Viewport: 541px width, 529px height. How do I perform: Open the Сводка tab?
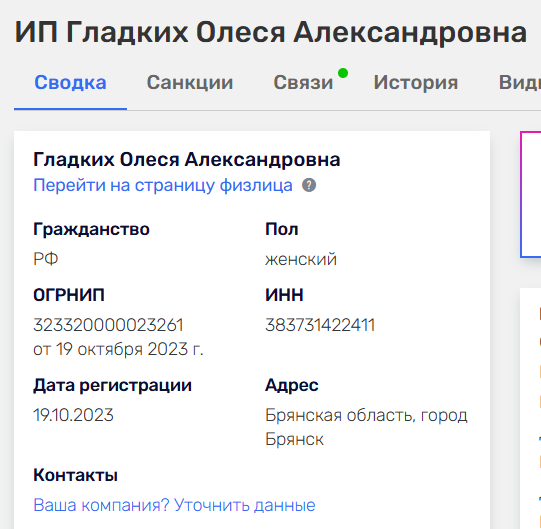tap(70, 83)
